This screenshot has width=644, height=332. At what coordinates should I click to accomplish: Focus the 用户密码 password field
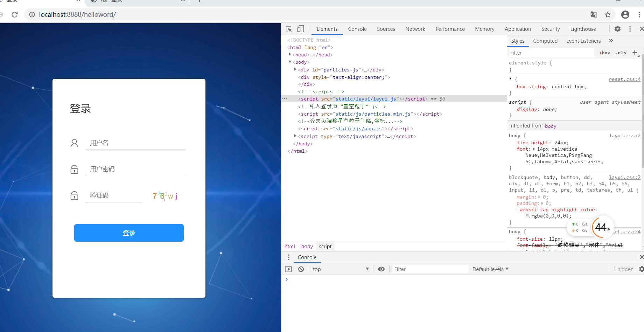[x=135, y=169]
